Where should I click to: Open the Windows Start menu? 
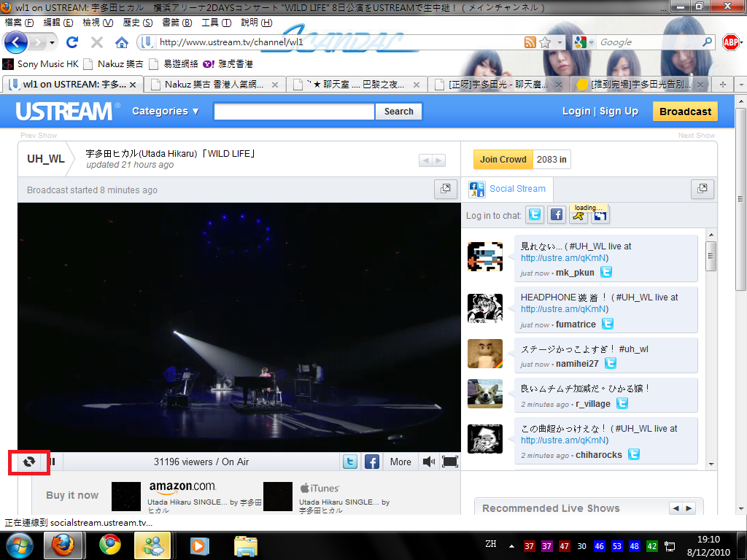click(x=20, y=545)
